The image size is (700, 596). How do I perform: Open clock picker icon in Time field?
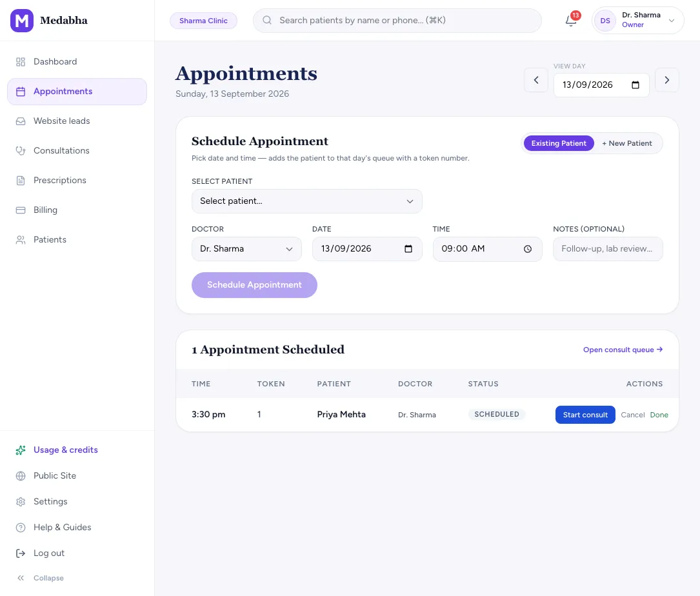point(528,249)
